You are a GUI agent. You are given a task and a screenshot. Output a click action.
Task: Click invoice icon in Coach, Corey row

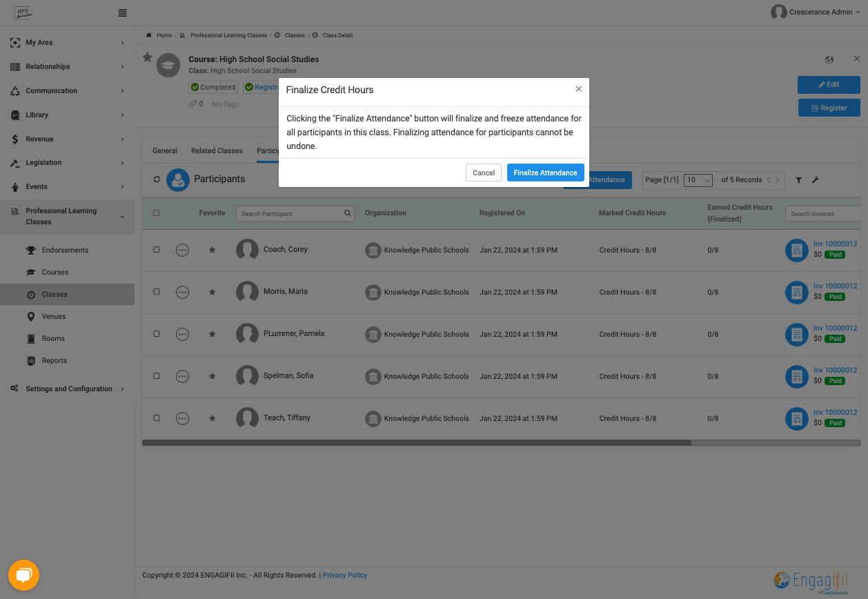(x=797, y=251)
